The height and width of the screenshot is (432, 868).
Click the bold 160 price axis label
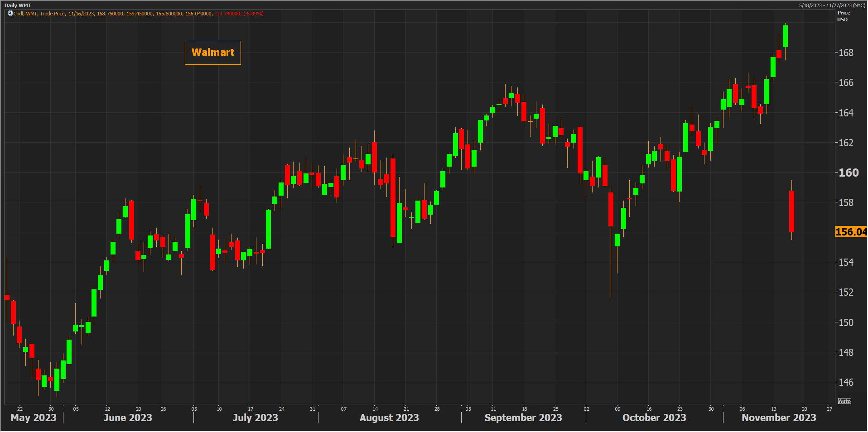(849, 173)
